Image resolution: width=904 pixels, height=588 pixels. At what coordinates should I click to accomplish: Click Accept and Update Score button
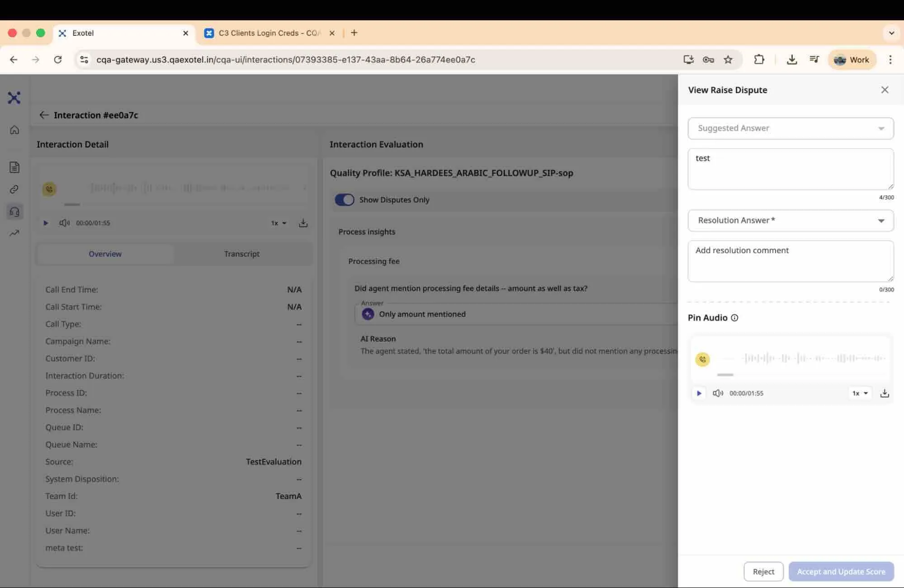coord(841,572)
